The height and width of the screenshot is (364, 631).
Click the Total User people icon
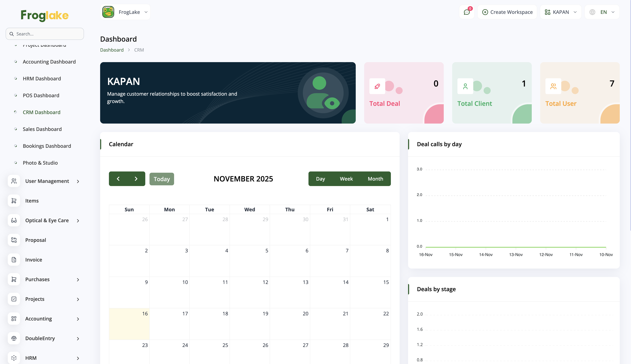553,86
